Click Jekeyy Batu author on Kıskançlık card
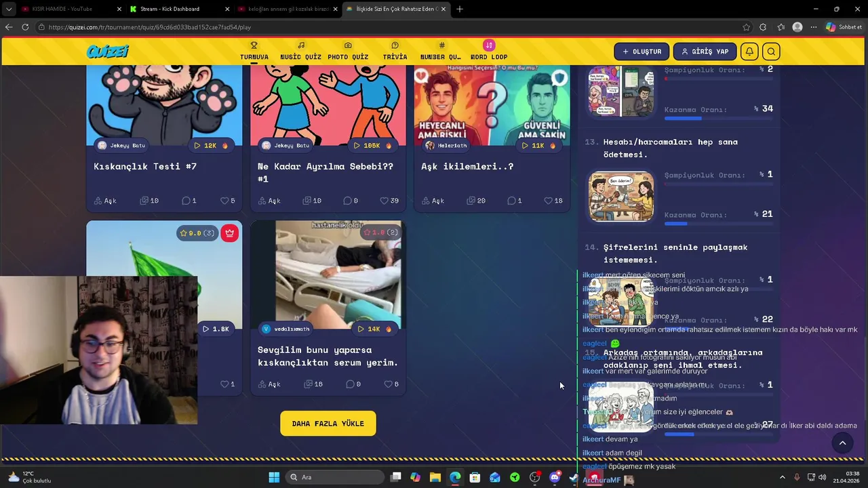Screen dimensions: 868x488 (121, 146)
